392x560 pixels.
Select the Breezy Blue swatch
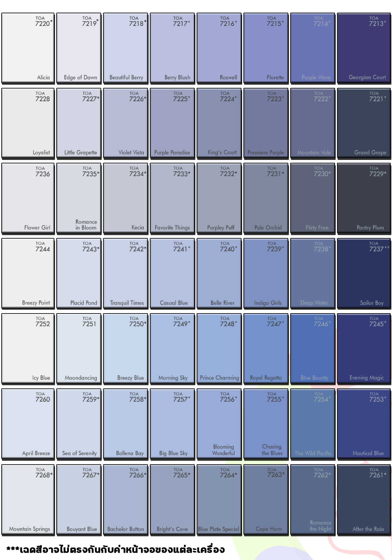pyautogui.click(x=126, y=349)
